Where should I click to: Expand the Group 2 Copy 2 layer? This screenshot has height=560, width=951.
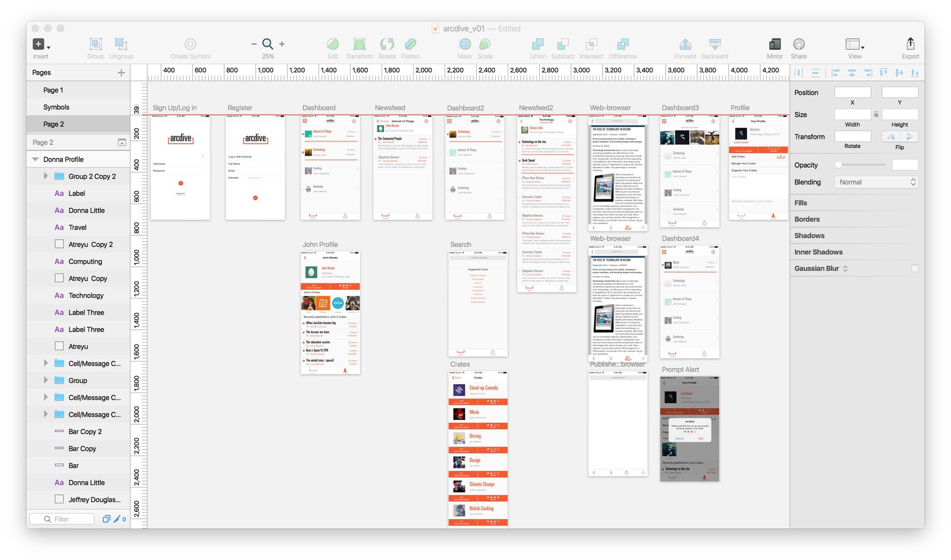pos(46,176)
